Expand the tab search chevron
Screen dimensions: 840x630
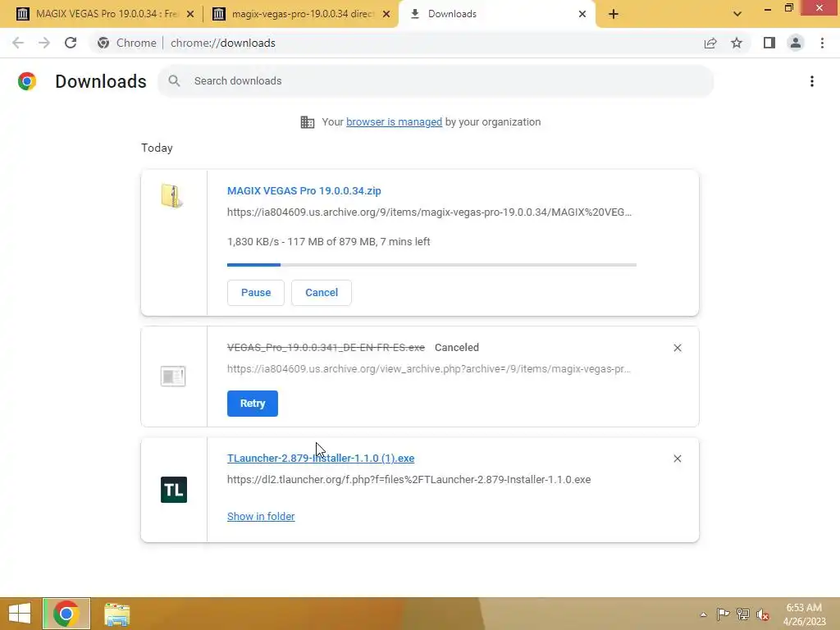(x=737, y=14)
